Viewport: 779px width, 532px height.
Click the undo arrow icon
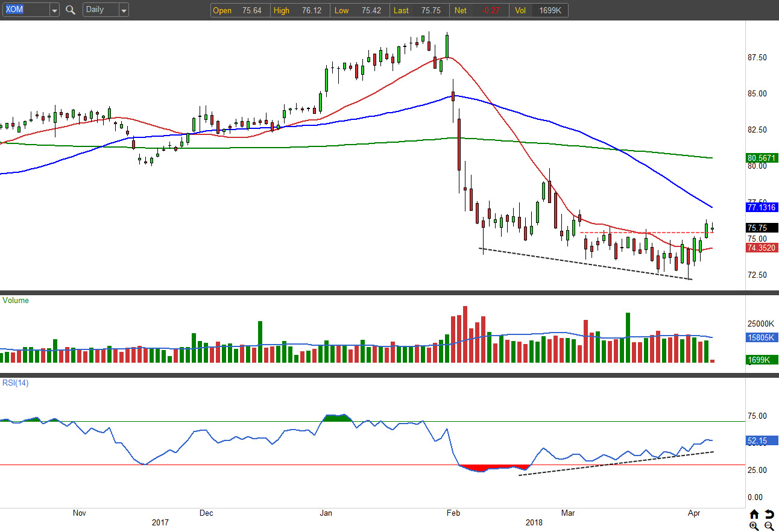tap(769, 514)
